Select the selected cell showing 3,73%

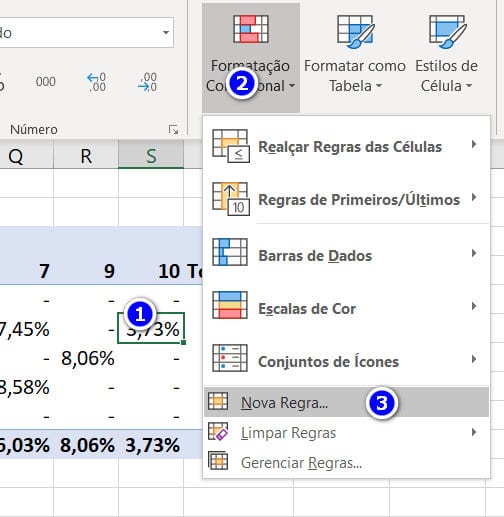coord(151,328)
